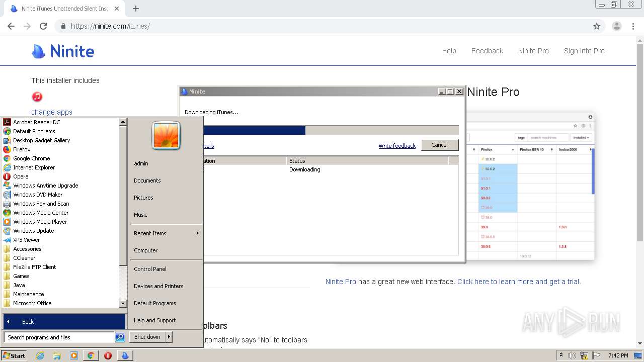Click the volume tray icon
This screenshot has width=644, height=362.
click(572, 355)
